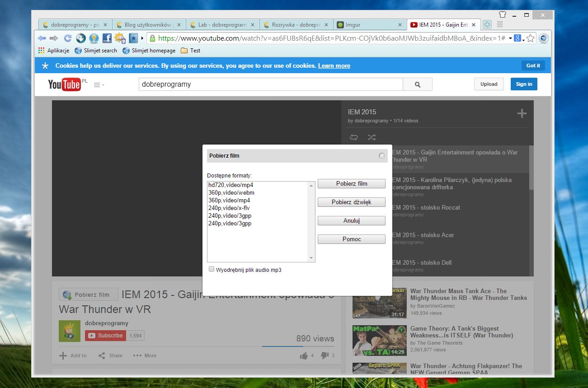
Task: Click Pobierz film button in dialog
Action: (x=352, y=184)
